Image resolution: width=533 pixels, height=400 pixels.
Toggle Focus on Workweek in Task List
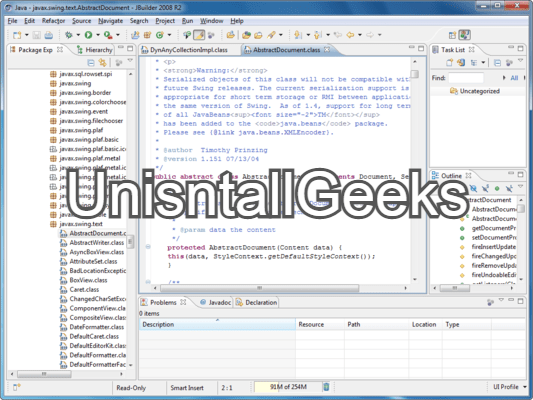pos(509,63)
